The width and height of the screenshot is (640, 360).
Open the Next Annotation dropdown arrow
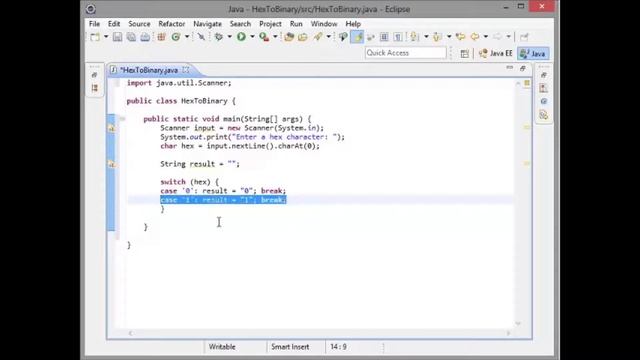point(426,37)
